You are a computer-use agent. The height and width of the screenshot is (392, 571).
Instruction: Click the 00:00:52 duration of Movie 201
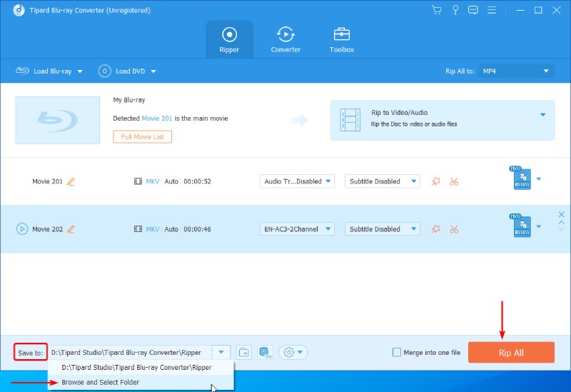pos(197,181)
